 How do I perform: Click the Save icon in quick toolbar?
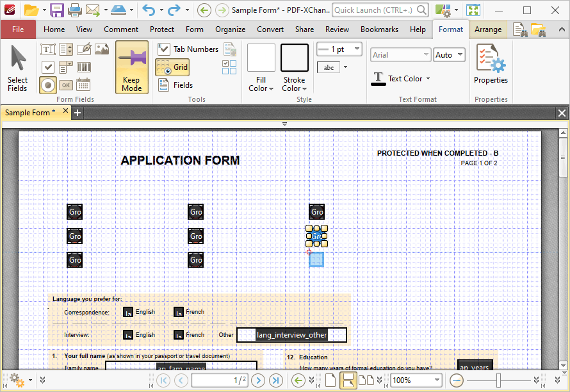[57, 10]
